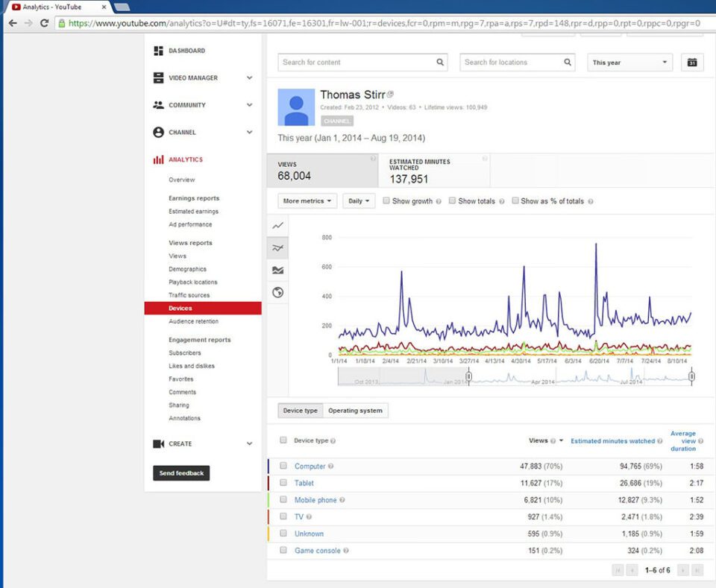
Task: Open the Tablet device link
Action: click(304, 483)
